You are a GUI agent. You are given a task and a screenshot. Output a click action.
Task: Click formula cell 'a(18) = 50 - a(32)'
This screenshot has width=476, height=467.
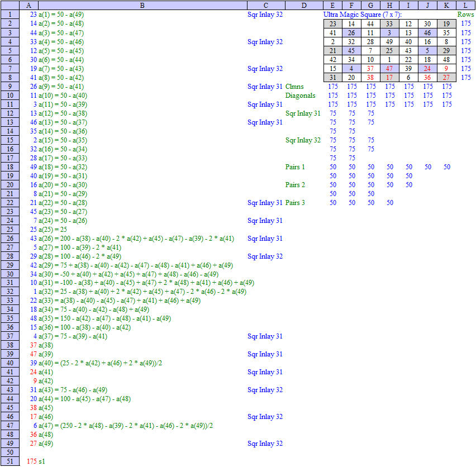point(63,167)
